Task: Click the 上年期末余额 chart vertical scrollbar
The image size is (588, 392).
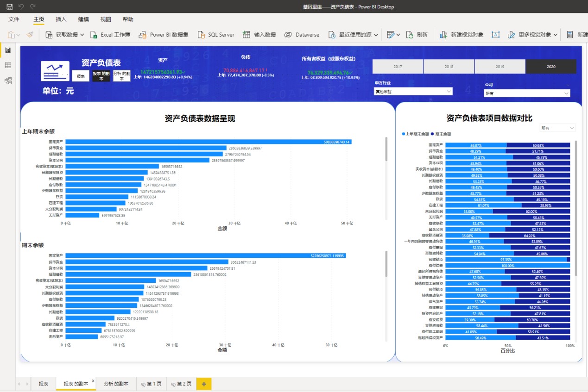Action: pyautogui.click(x=386, y=148)
